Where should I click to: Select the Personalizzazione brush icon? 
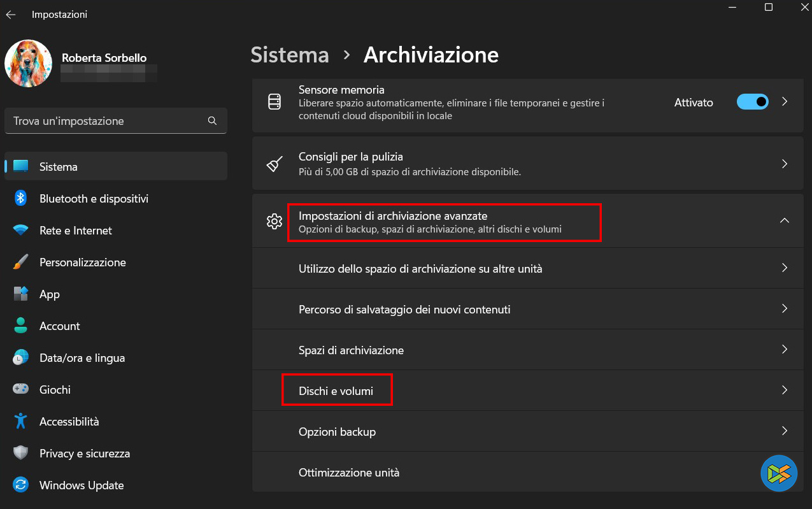[20, 262]
